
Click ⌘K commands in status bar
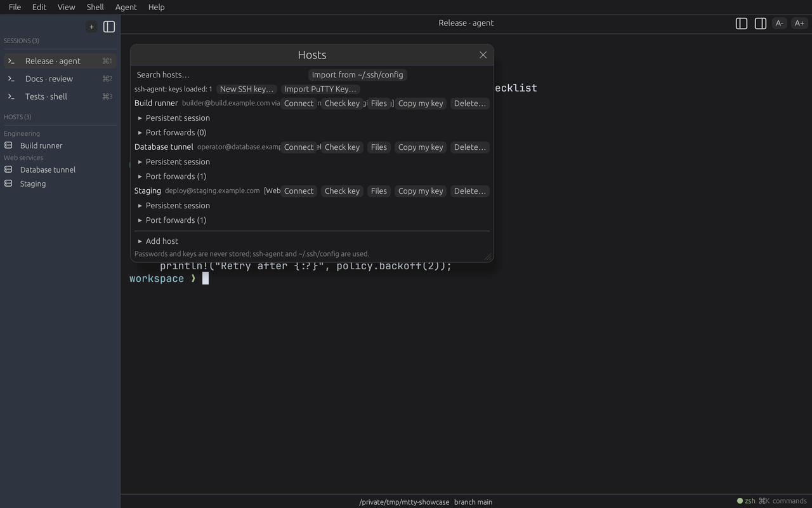click(x=782, y=501)
